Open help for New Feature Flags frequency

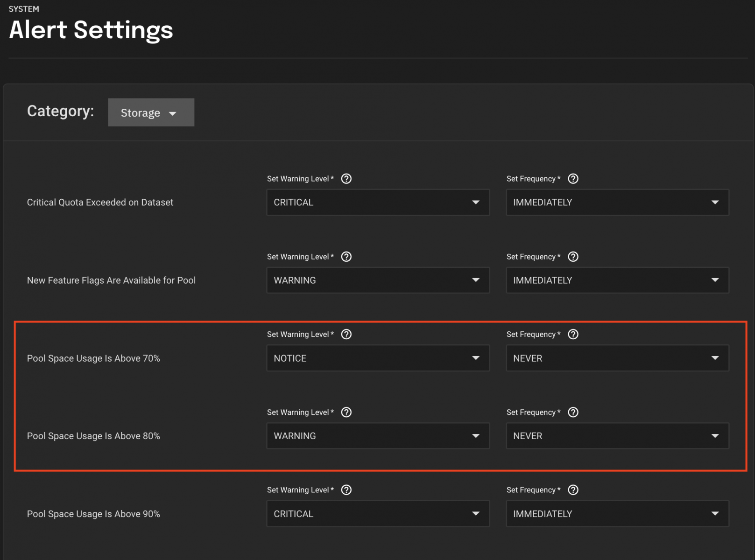point(573,257)
